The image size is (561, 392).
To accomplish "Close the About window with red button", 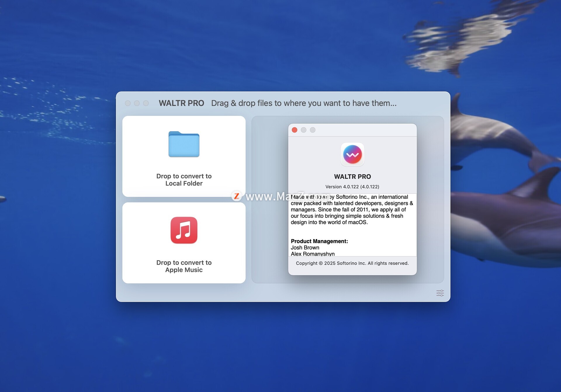I will pyautogui.click(x=295, y=130).
